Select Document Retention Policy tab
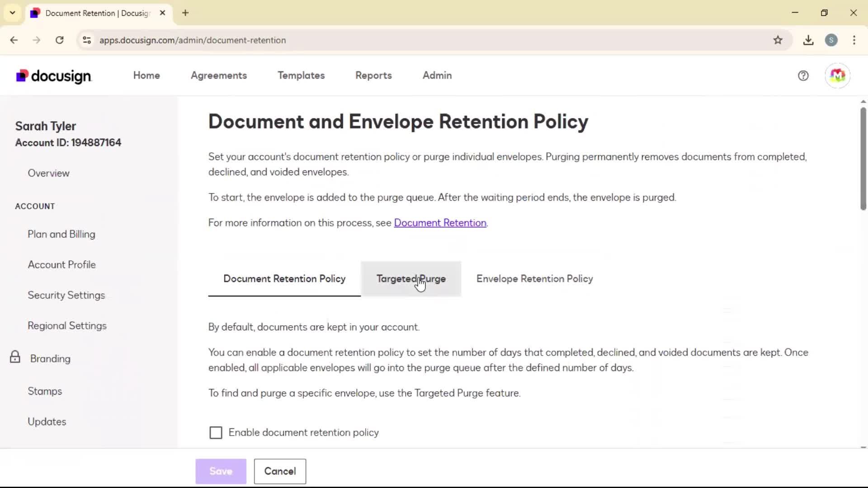This screenshot has width=868, height=488. click(284, 279)
